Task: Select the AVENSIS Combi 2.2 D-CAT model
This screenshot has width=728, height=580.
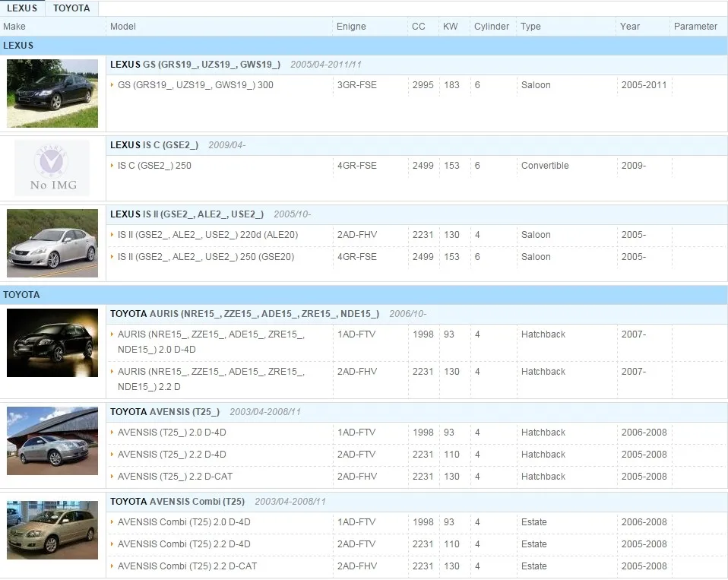Action: (x=187, y=566)
